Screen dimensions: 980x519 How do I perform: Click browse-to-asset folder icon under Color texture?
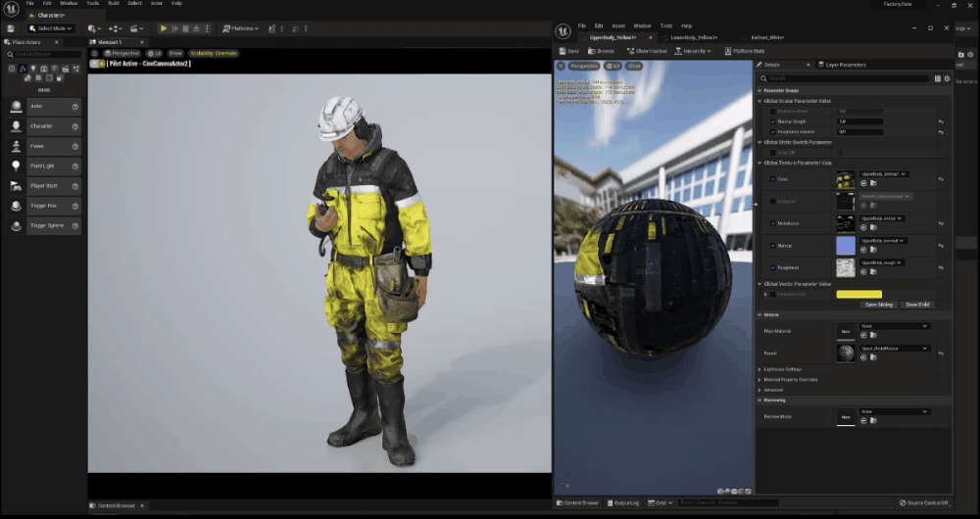coord(873,183)
